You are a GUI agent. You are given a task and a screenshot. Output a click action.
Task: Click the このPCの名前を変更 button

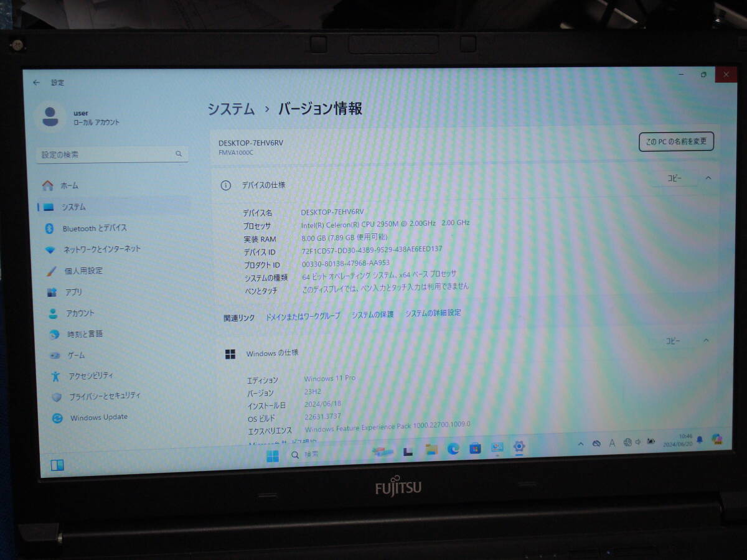tap(676, 141)
